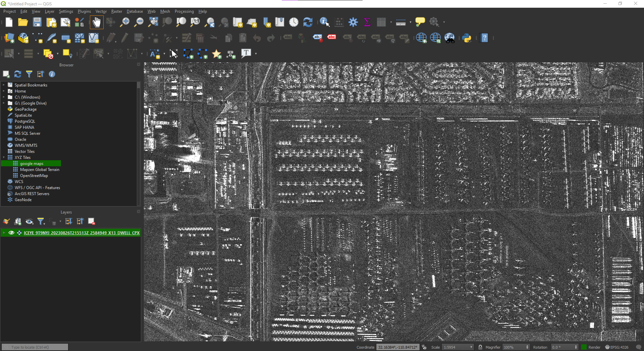Open the Python Console icon
This screenshot has height=351, width=644.
coord(467,38)
